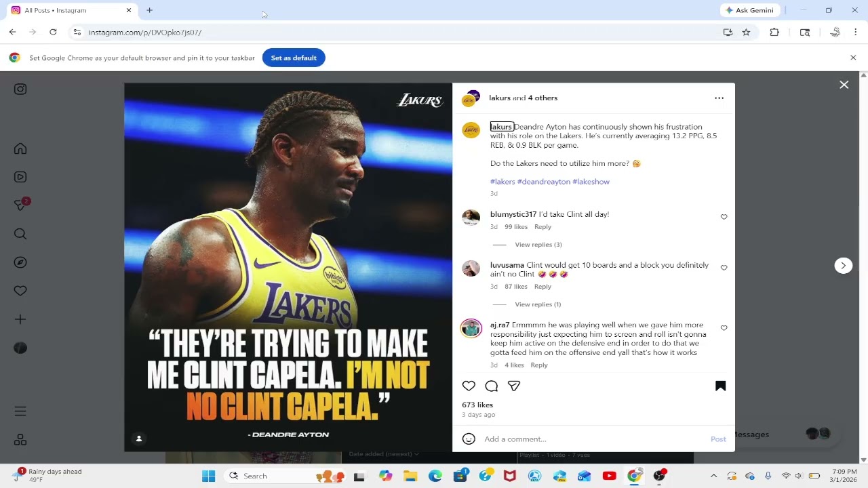Click the Post comment button
The width and height of the screenshot is (868, 488).
[718, 439]
